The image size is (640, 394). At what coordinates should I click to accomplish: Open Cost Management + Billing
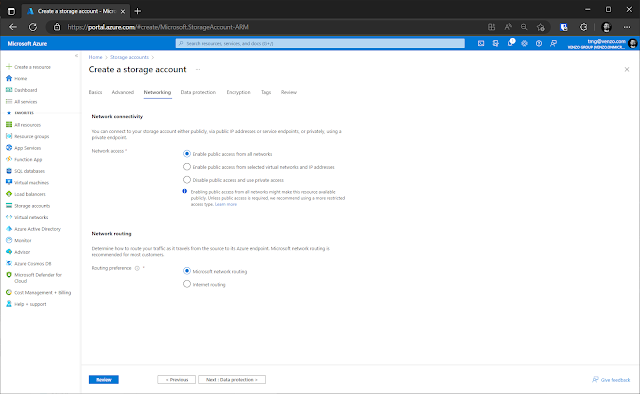pyautogui.click(x=42, y=292)
